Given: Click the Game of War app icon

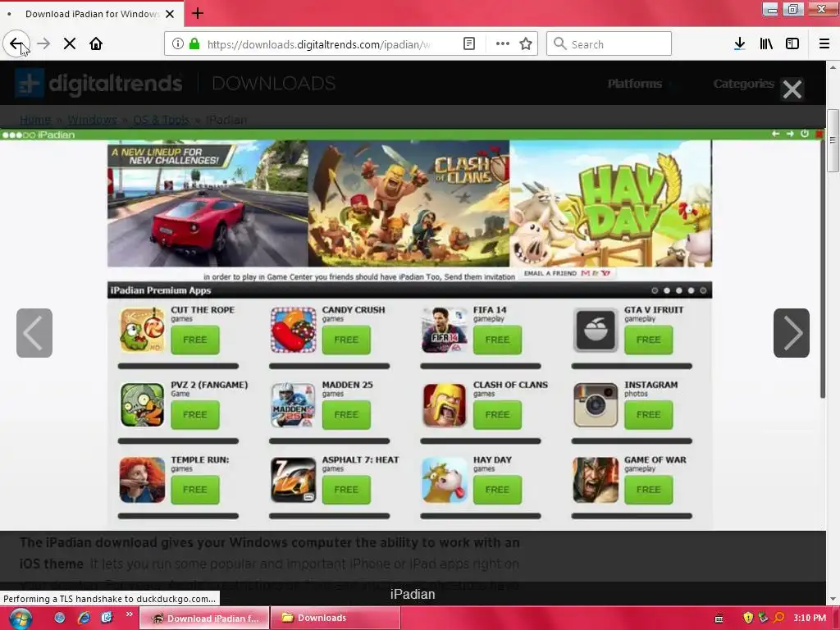Looking at the screenshot, I should [596, 480].
